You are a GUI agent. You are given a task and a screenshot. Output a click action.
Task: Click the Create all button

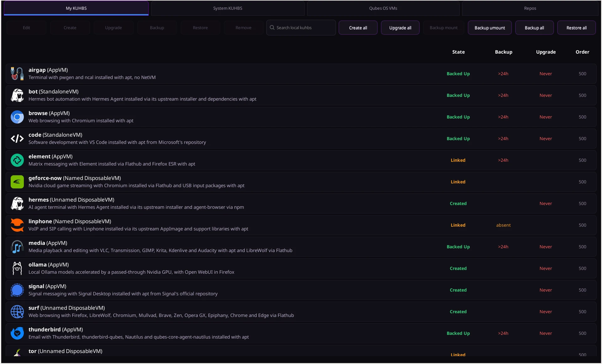(x=358, y=28)
